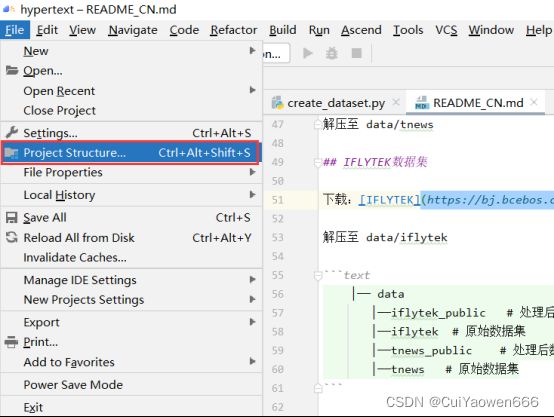Click the Reload All from Disk refresh icon

[12, 237]
